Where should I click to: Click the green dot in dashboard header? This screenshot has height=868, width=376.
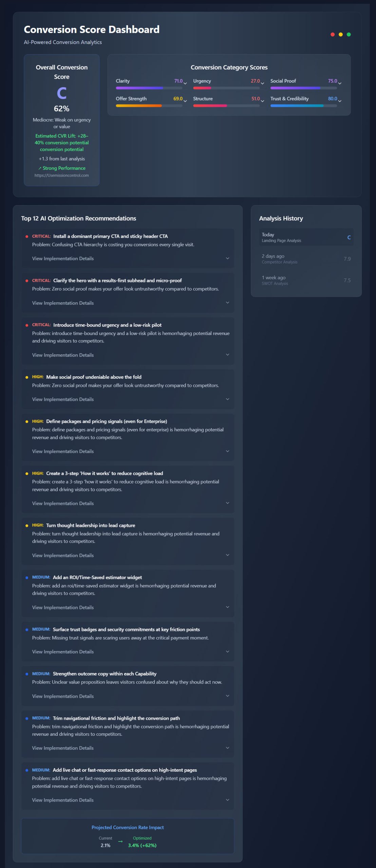click(x=349, y=34)
